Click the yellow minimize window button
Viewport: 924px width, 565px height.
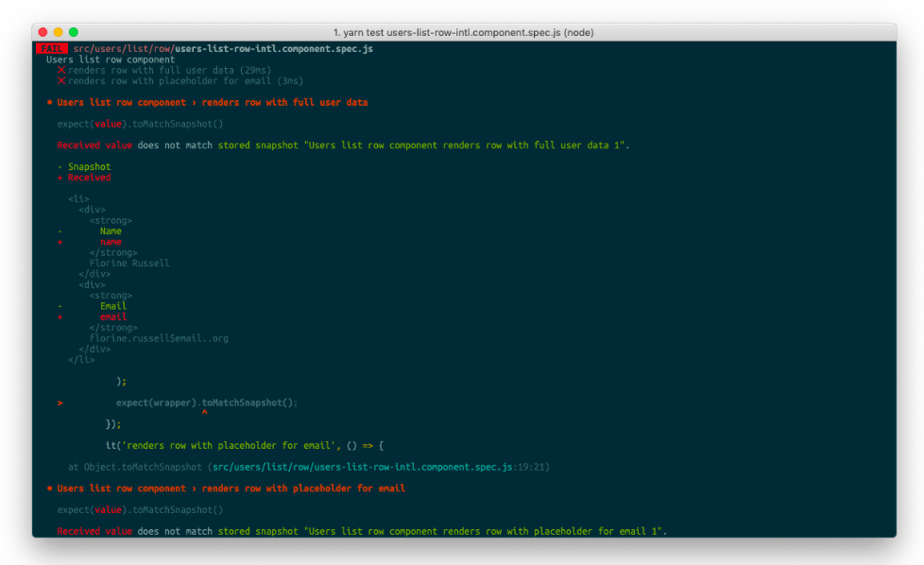tap(58, 32)
